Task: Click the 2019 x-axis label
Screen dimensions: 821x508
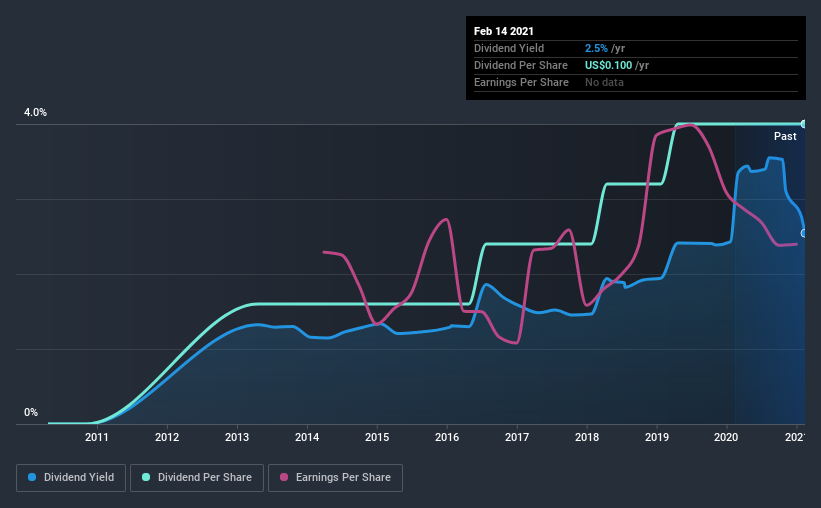Action: [x=657, y=437]
